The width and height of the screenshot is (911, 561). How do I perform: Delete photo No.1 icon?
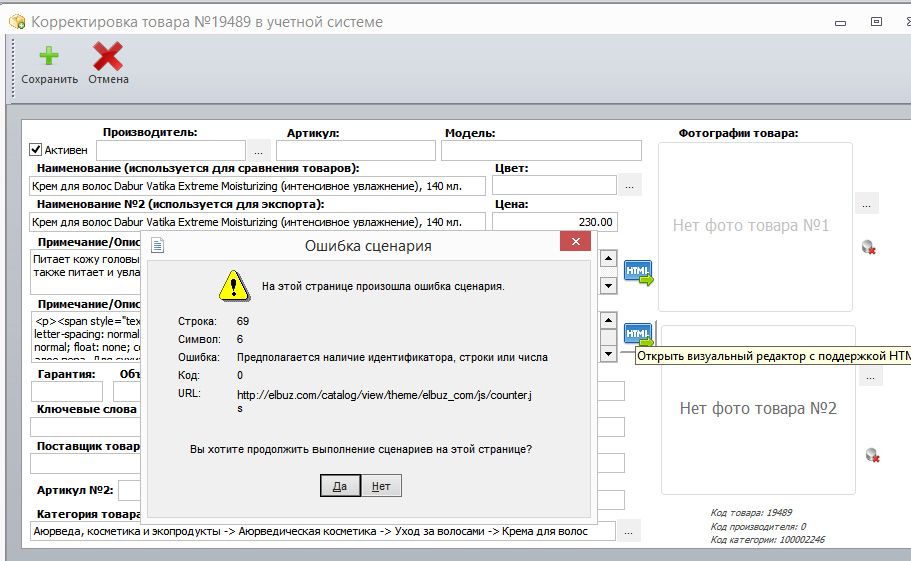pyautogui.click(x=869, y=247)
